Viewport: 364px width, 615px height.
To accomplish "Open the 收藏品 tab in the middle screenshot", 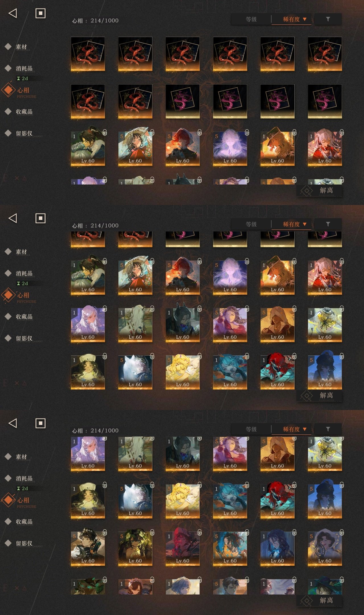I will 24,317.
